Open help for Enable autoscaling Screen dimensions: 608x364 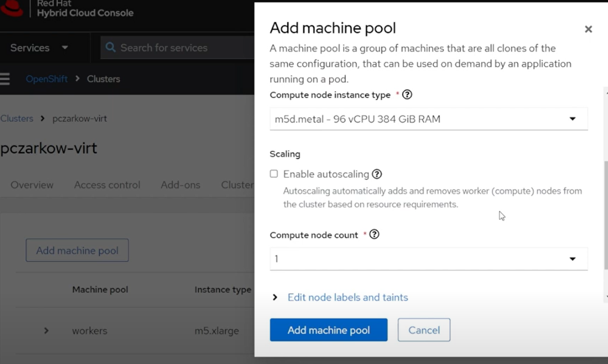coord(377,174)
